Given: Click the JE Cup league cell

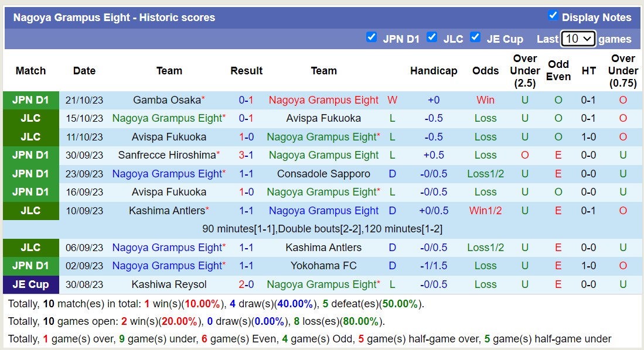Looking at the screenshot, I should 30,284.
